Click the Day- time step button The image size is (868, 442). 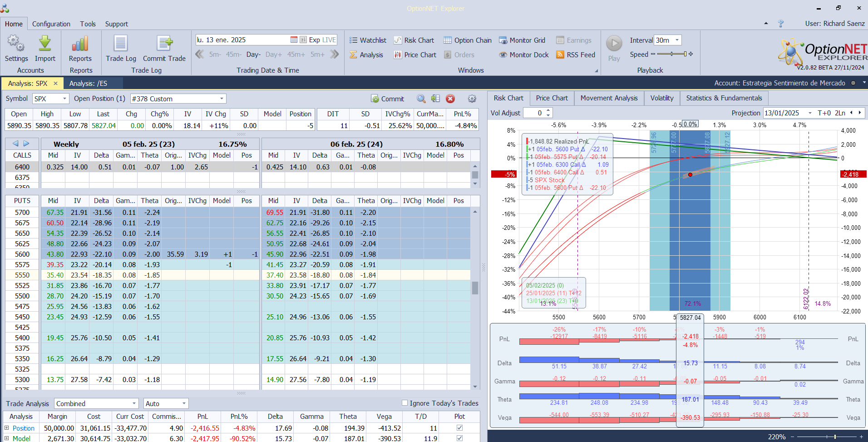click(253, 55)
